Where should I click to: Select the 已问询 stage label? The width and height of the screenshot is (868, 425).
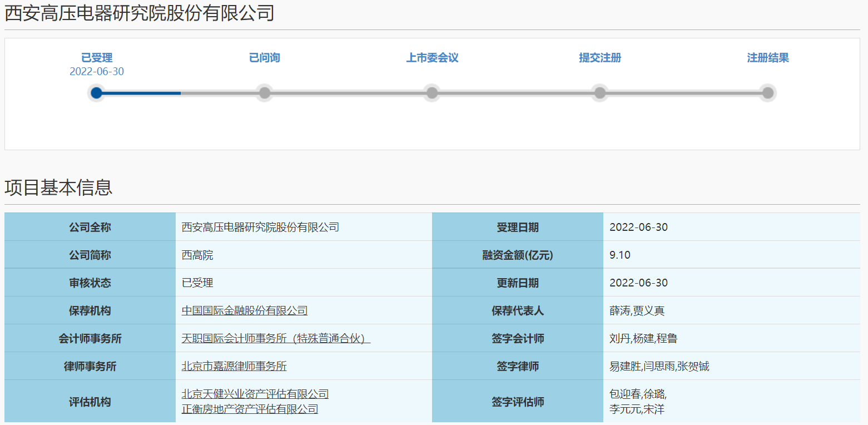(x=265, y=58)
